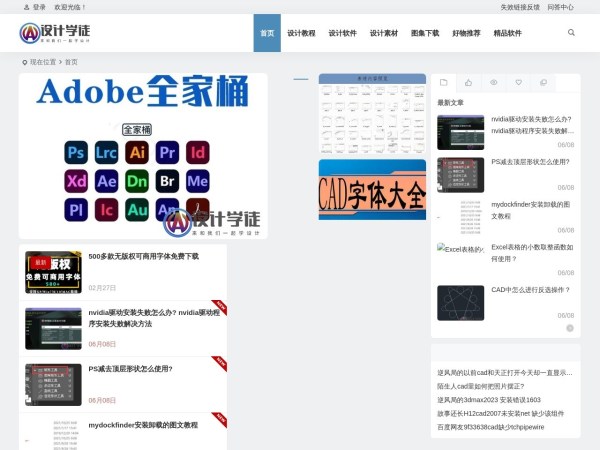Viewport: 600px width, 450px height.
Task: Open sidebar Excel表格的小数取整函数 article
Action: (532, 253)
